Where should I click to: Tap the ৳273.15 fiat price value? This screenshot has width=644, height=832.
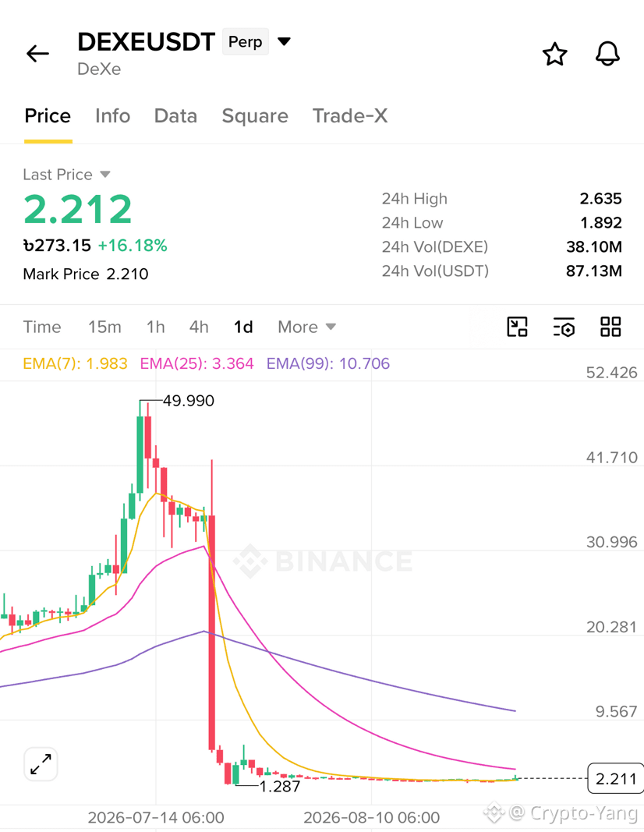[57, 245]
